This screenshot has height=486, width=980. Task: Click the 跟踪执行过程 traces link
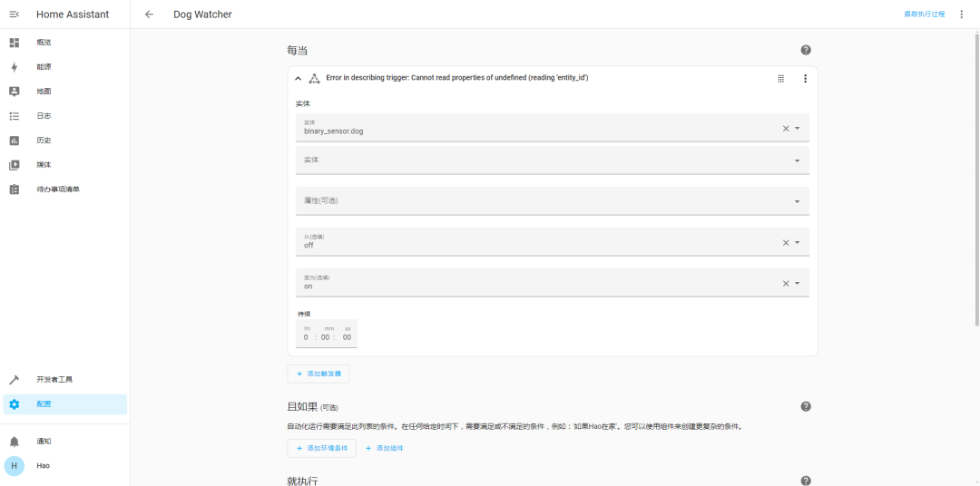point(925,14)
